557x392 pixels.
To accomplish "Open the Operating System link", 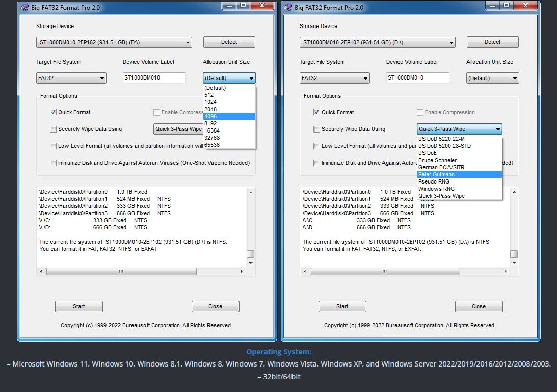I will click(279, 352).
